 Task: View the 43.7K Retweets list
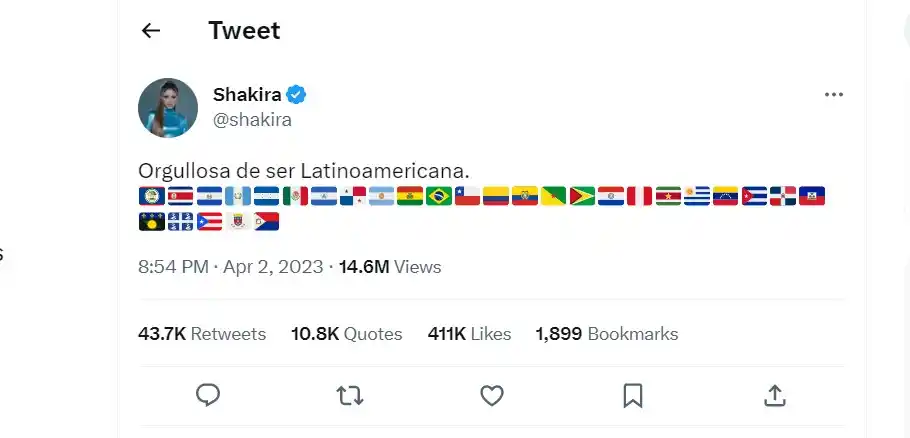(202, 334)
